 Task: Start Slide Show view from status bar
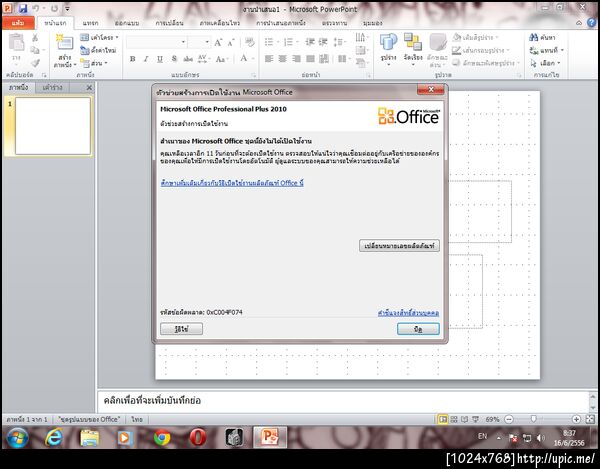(476, 420)
